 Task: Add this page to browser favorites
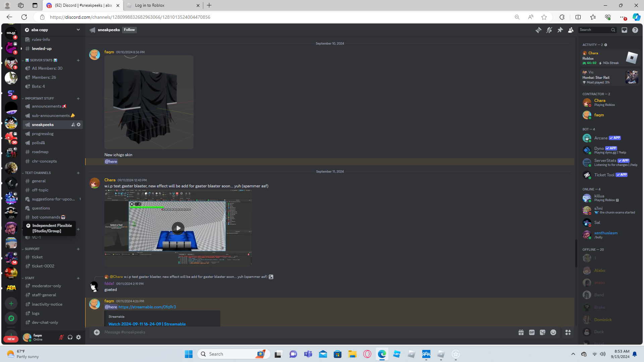544,17
